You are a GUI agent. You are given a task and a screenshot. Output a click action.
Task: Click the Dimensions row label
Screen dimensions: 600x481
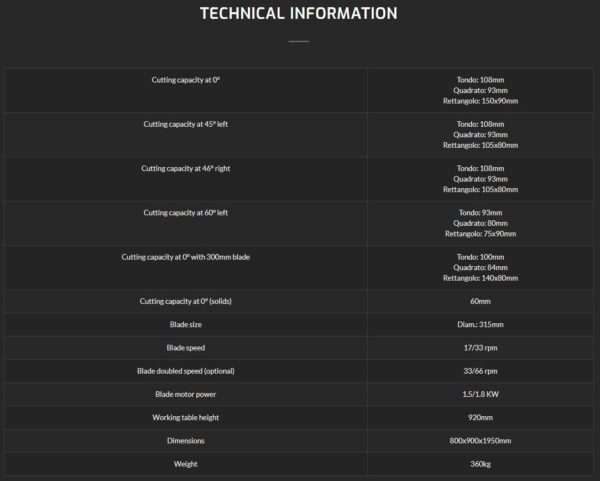click(x=186, y=441)
